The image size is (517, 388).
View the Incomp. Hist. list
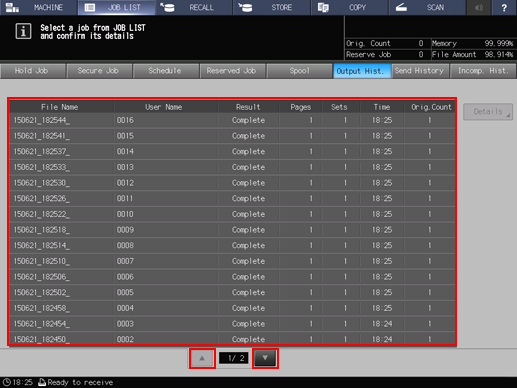pos(483,71)
